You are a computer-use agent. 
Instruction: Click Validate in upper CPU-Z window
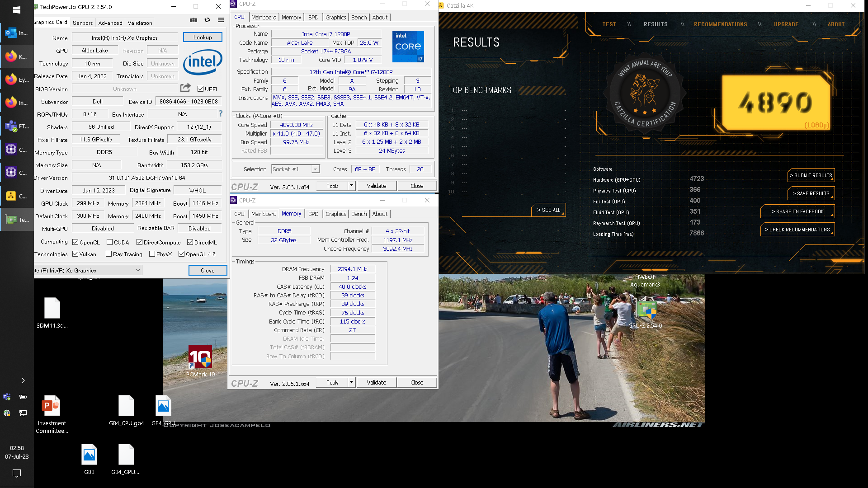[377, 186]
